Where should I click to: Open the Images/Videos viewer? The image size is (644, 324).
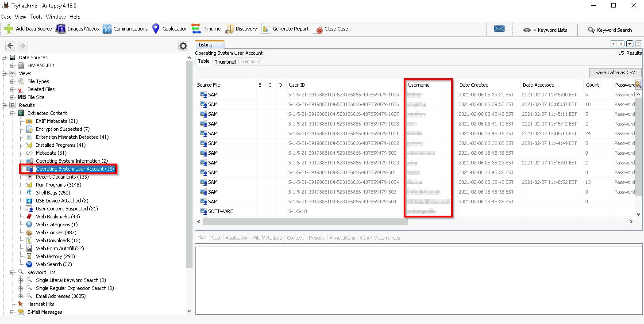point(77,29)
